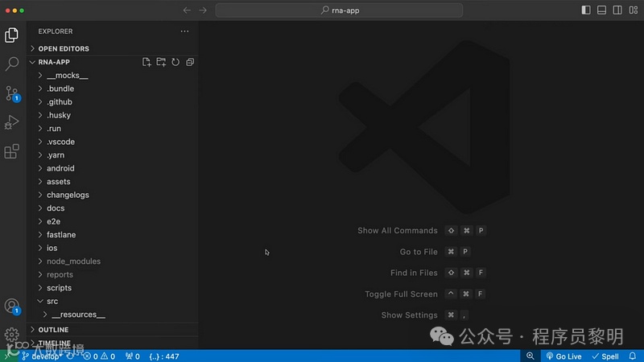Click the {..}: 447 status bar item
The width and height of the screenshot is (644, 362).
(x=164, y=356)
